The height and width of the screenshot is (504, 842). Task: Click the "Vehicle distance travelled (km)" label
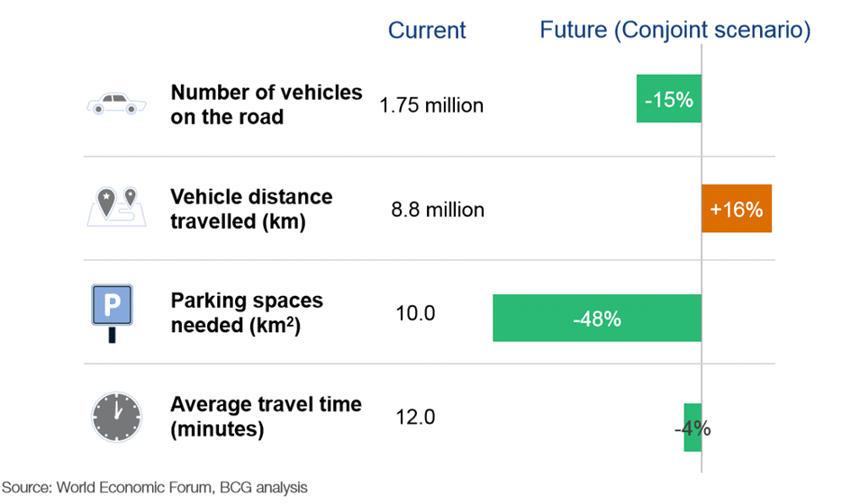[x=251, y=209]
